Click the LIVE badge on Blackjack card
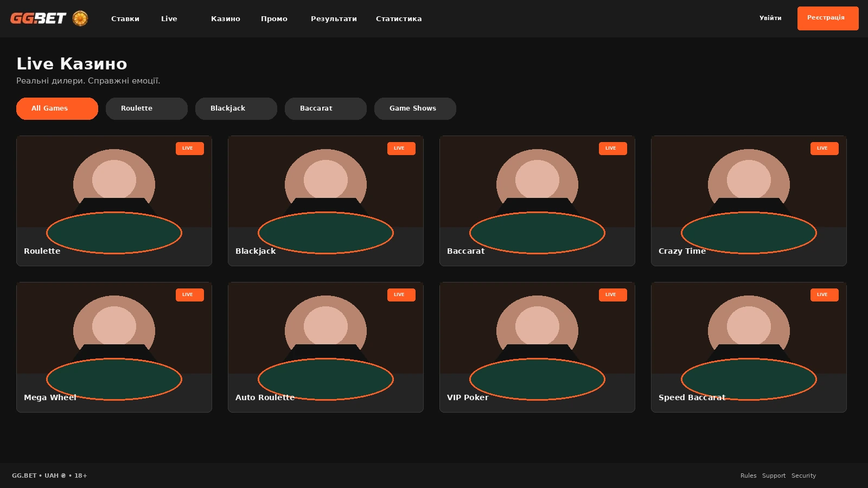Viewport: 868px width, 488px height. click(401, 149)
